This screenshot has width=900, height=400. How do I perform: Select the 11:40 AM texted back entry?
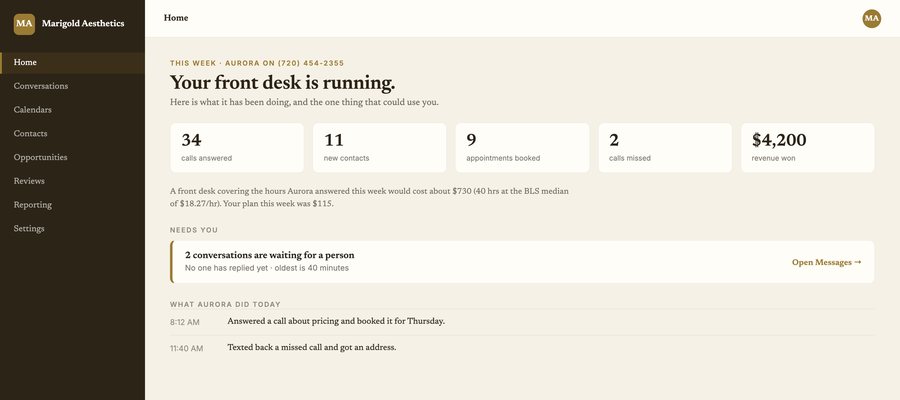coord(522,348)
